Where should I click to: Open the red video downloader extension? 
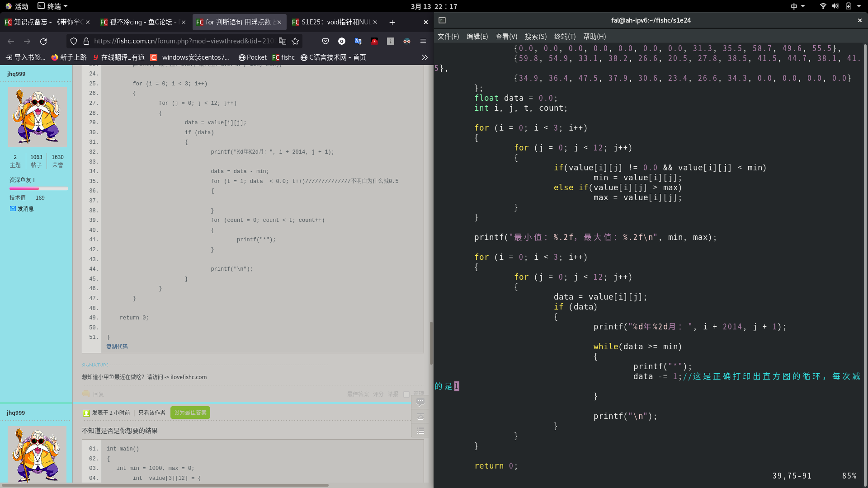374,41
